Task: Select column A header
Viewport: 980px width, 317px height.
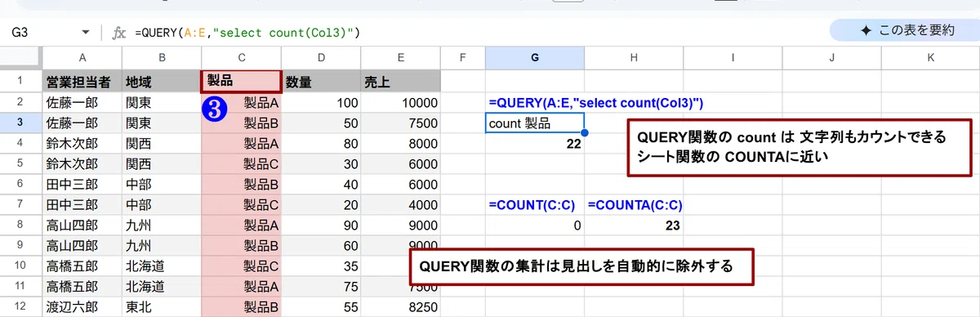Action: tap(82, 57)
